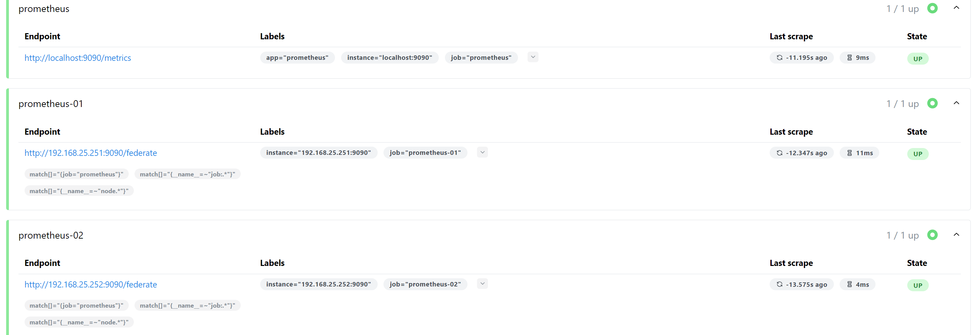Viewport: 980px width, 335px height.
Task: Click the job="prometheus-02" label badge
Action: [x=425, y=284]
